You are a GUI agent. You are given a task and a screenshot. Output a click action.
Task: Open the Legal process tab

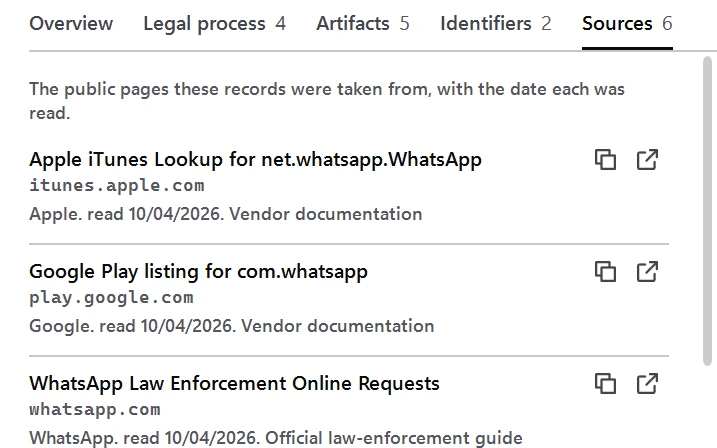(x=214, y=23)
